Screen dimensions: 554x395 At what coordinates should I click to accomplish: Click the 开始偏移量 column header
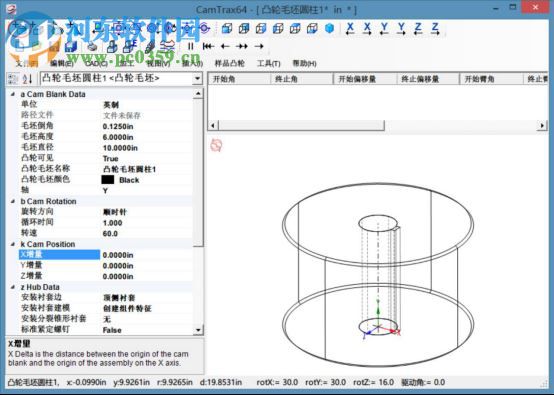[365, 79]
